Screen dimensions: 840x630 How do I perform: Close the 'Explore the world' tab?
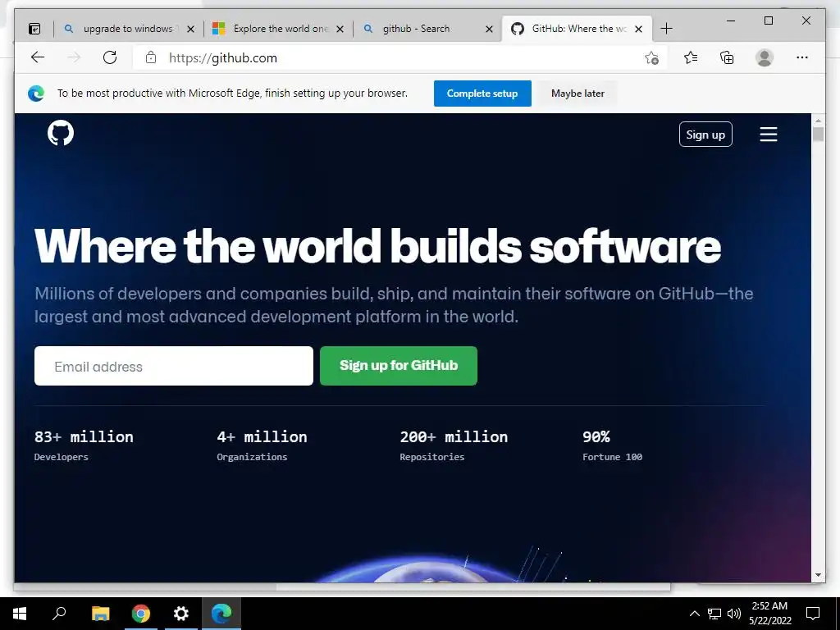tap(340, 29)
